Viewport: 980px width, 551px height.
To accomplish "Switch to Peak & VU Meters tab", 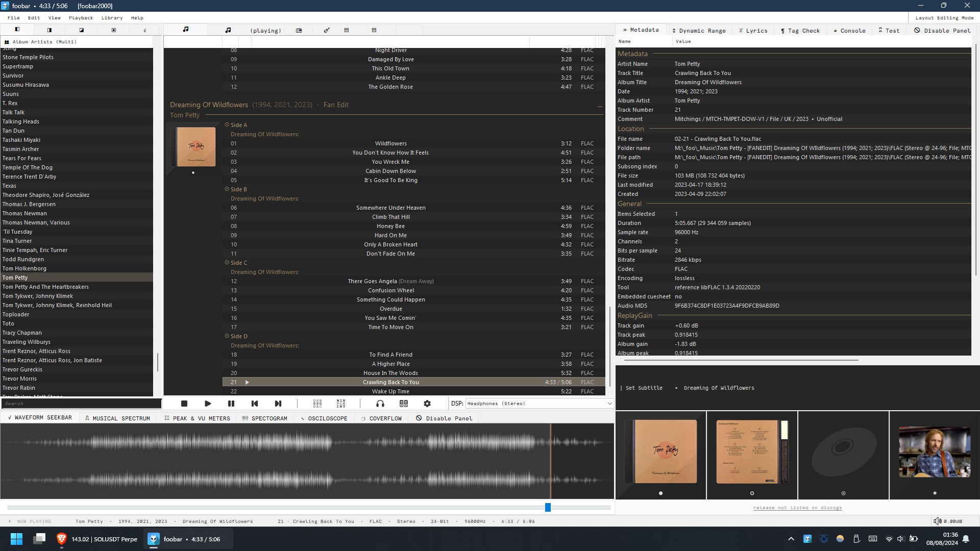I will 197,418.
